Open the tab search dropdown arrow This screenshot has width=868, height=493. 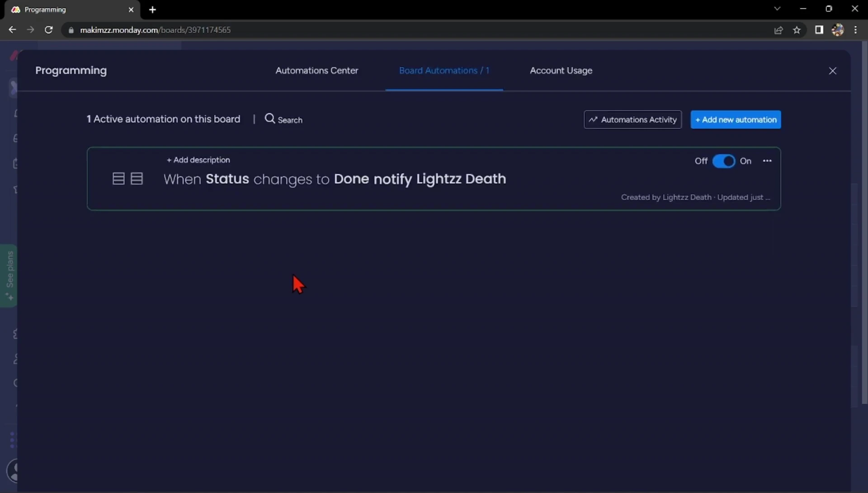tap(777, 9)
